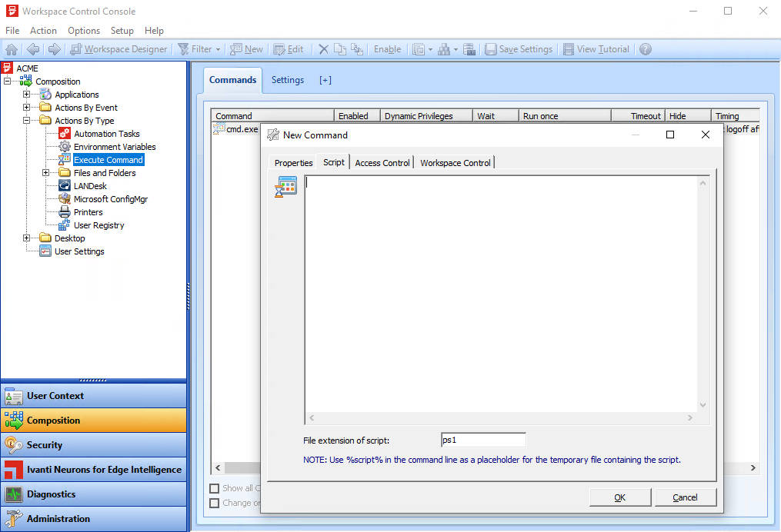This screenshot has width=781, height=532.
Task: Open the Security section
Action: tap(94, 445)
